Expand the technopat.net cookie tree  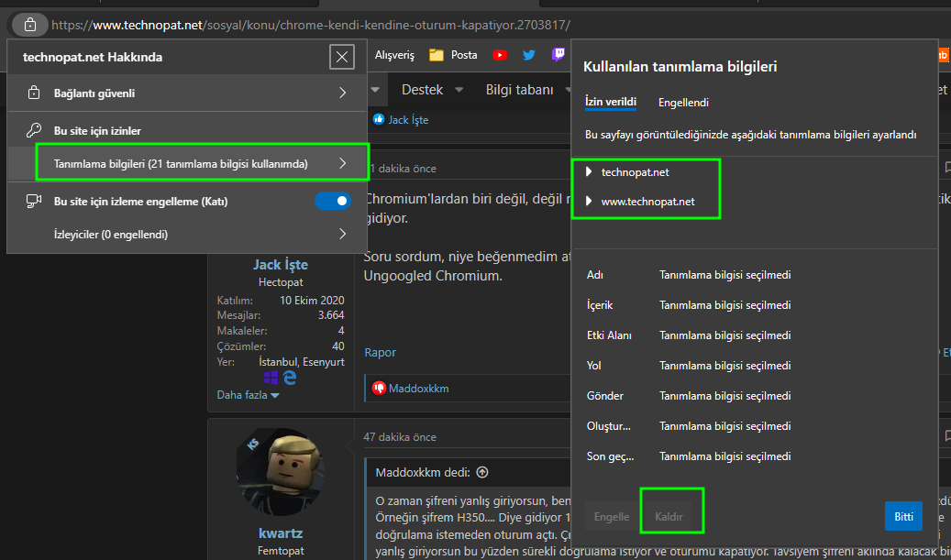pos(589,172)
